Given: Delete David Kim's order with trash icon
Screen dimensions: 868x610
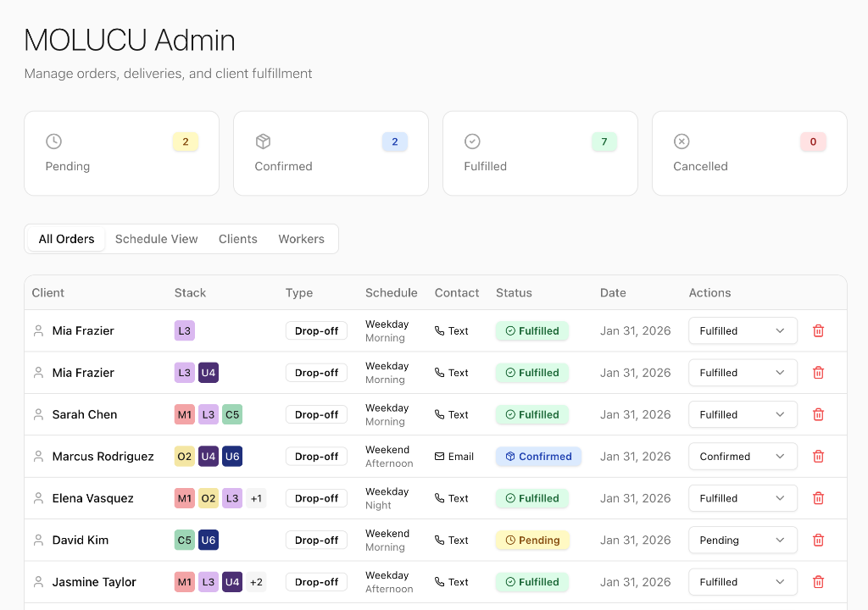Looking at the screenshot, I should (x=818, y=541).
